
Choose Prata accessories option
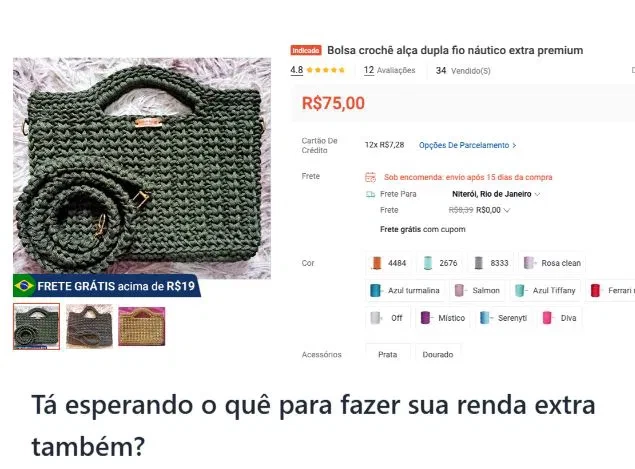pos(388,353)
